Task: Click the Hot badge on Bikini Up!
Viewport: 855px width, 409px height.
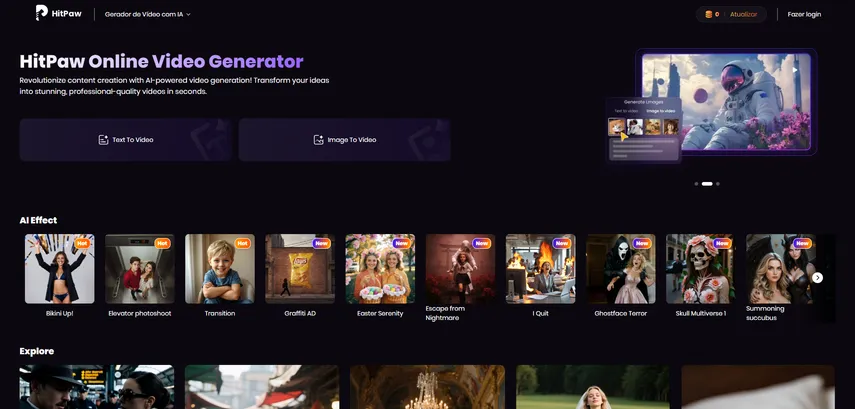Action: 82,243
